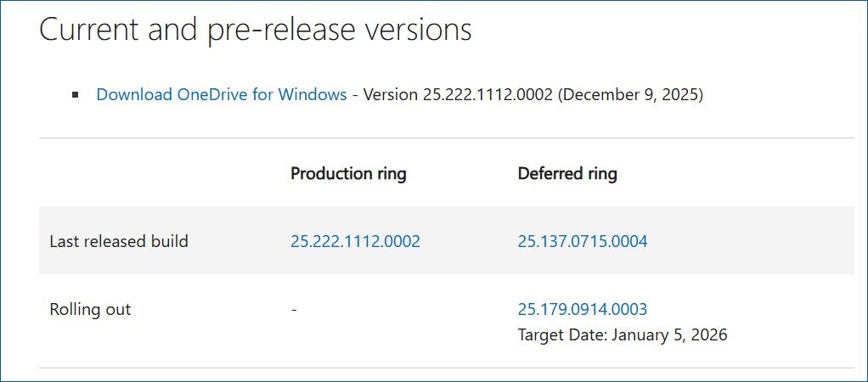Open rolling out build 25.179.0914.0003 link
This screenshot has width=868, height=382.
click(x=582, y=310)
